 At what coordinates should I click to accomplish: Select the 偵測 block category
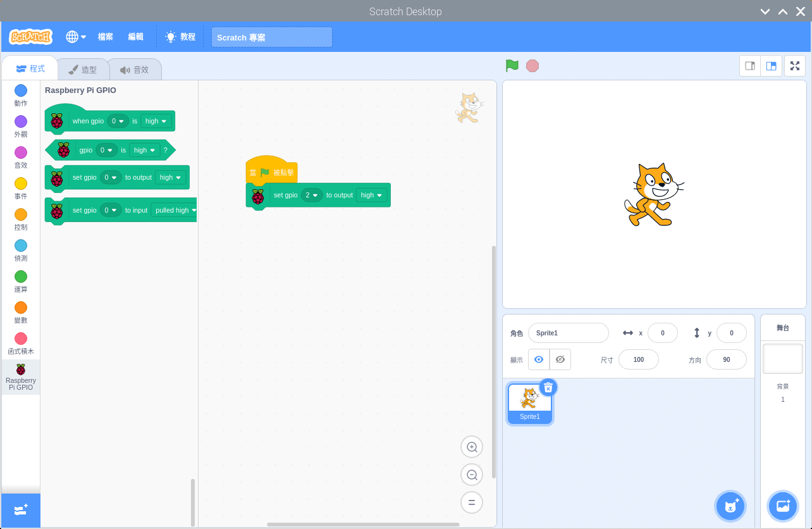[21, 251]
